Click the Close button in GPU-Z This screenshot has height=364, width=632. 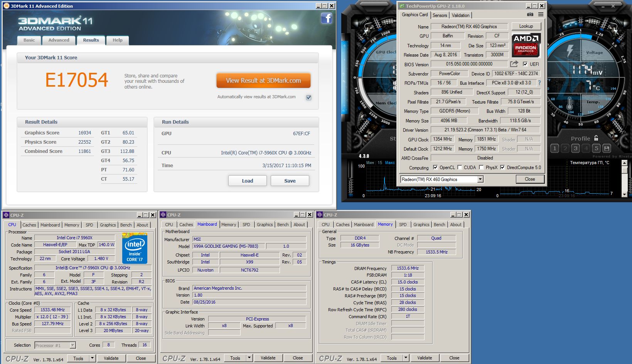[x=530, y=179]
